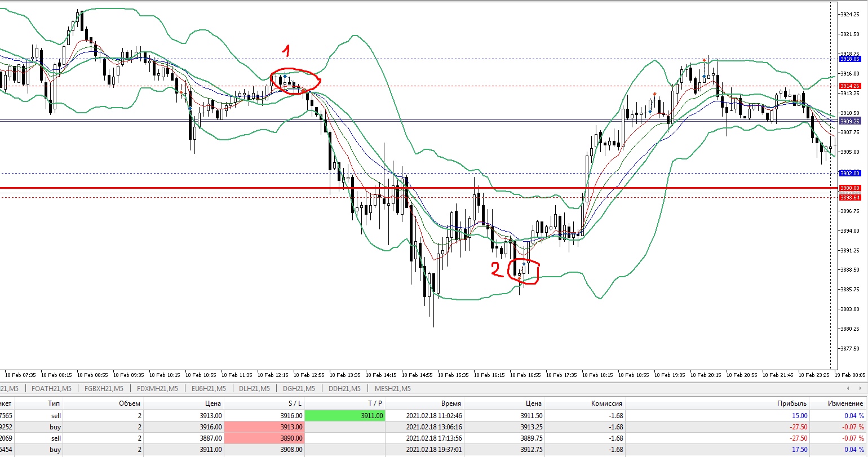Select the close price 3889.75
868x457 pixels.
coord(531,438)
